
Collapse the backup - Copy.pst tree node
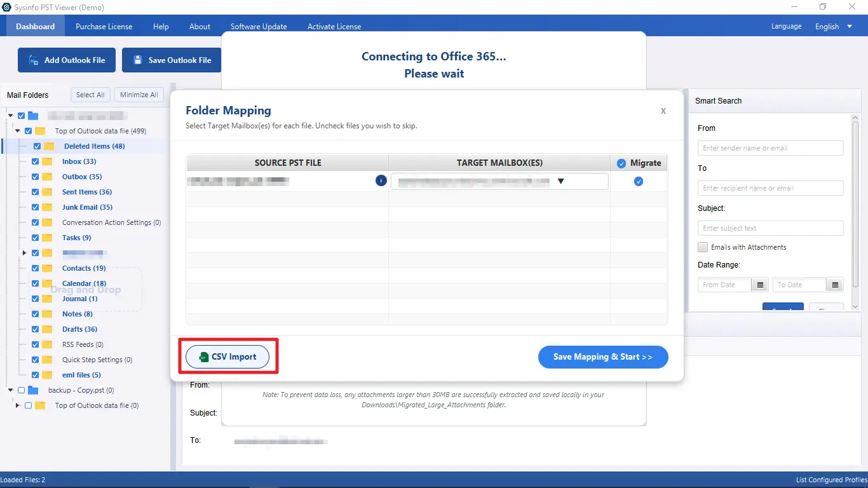pyautogui.click(x=11, y=390)
